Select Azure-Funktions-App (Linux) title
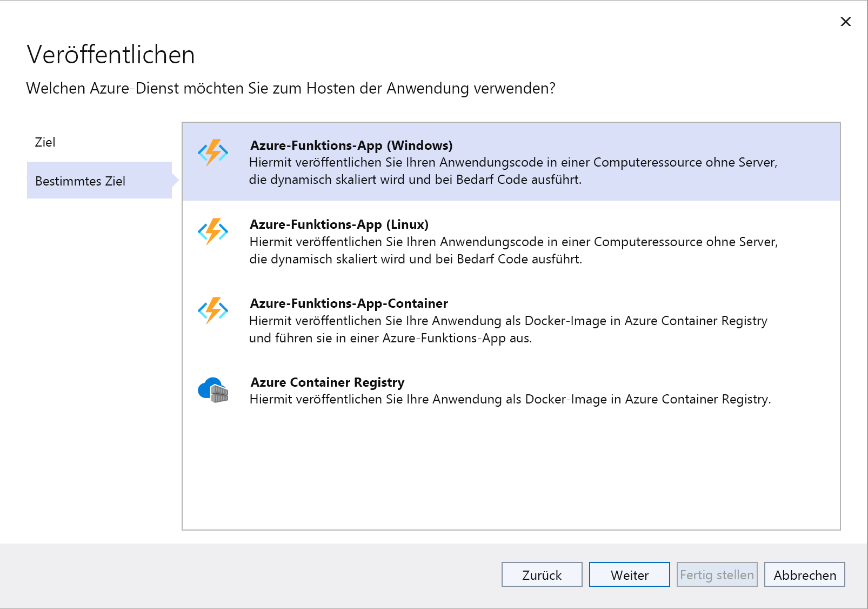 coord(339,224)
